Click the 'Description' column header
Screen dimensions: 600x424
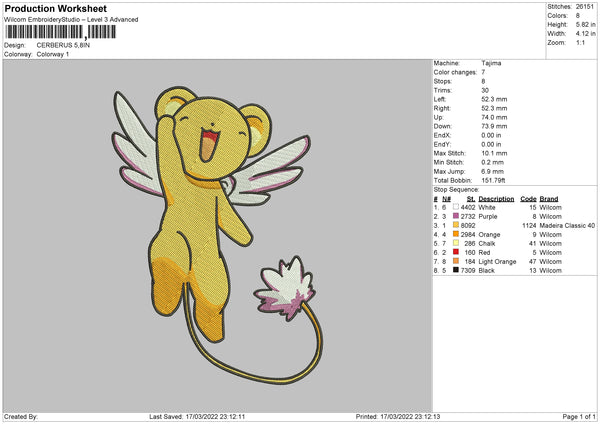(x=496, y=199)
